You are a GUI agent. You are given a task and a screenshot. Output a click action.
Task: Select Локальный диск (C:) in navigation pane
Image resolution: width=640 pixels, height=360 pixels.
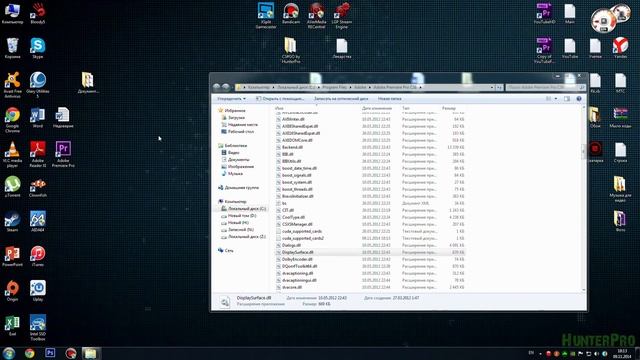pyautogui.click(x=247, y=209)
